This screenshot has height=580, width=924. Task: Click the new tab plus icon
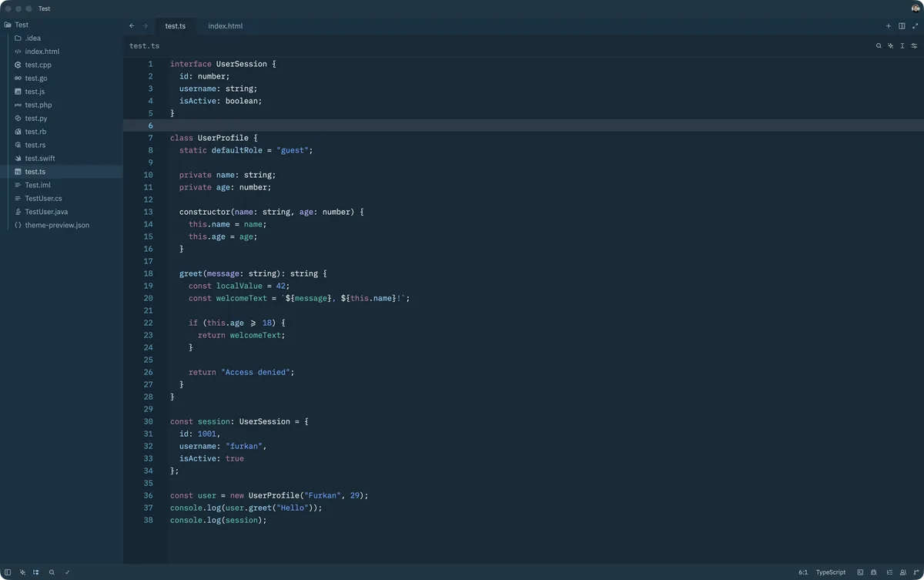click(x=889, y=26)
